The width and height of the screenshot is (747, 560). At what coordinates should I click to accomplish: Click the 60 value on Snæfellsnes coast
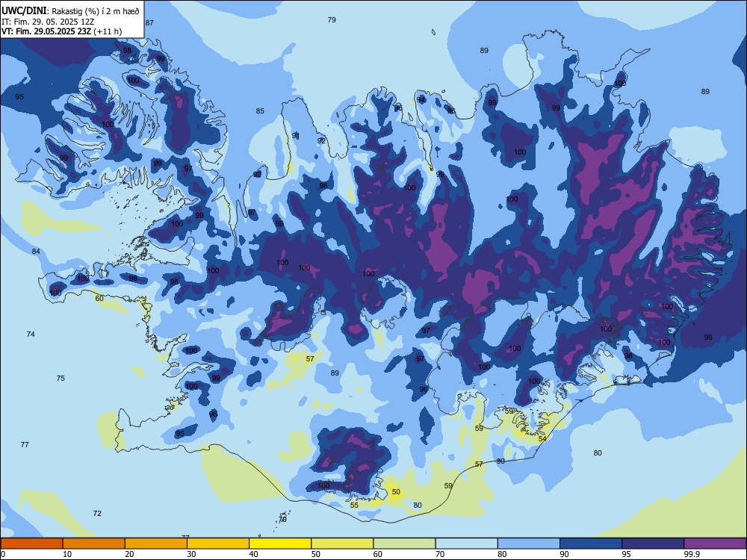pos(99,299)
